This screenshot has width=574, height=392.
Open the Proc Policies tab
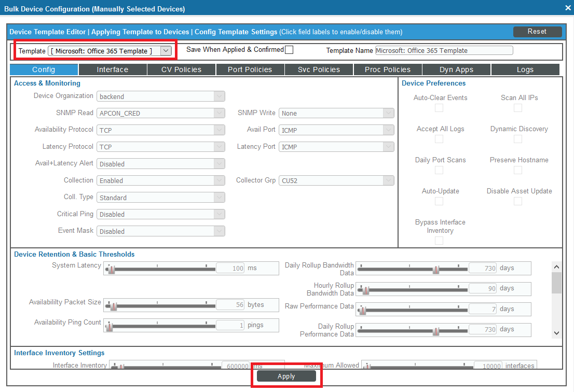coord(388,69)
